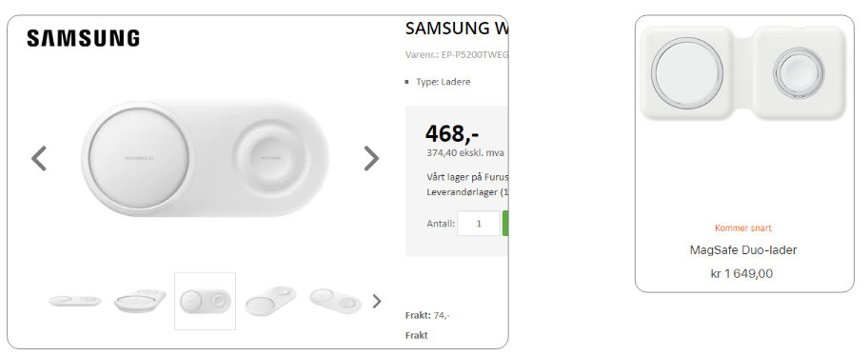Click the bold Frakt heading
This screenshot has width=868, height=356.
(x=416, y=335)
